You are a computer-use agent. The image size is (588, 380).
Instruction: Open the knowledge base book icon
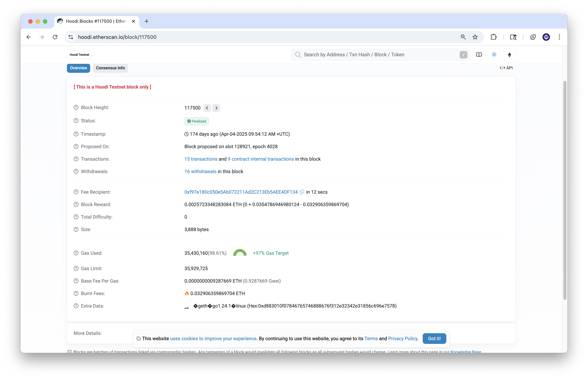pos(479,54)
